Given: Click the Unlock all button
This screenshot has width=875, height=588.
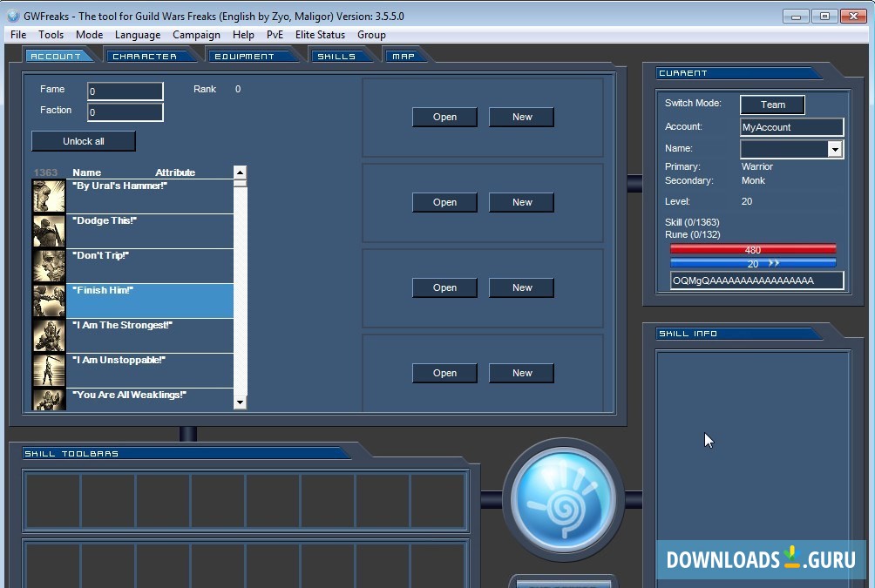Looking at the screenshot, I should click(84, 141).
